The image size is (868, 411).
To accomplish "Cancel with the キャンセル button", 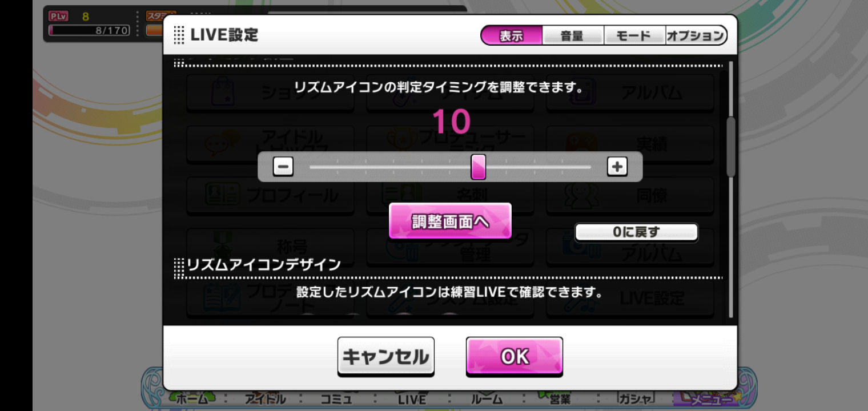I will (x=385, y=357).
